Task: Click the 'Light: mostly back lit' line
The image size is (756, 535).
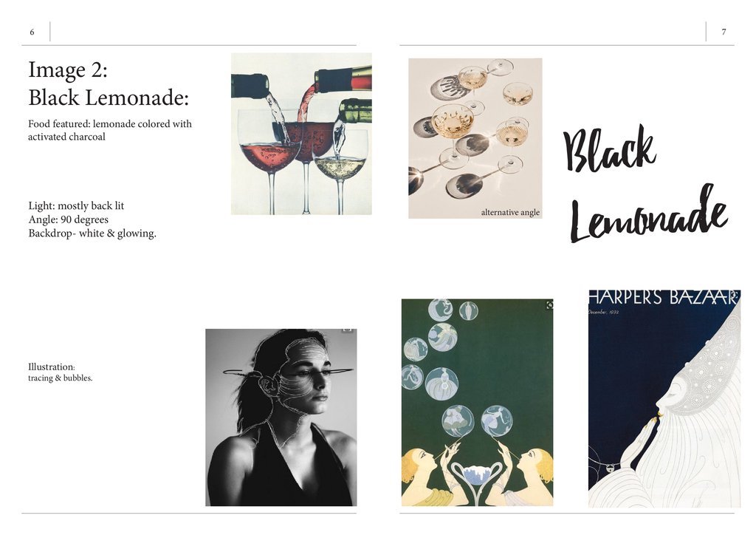Action: 76,206
